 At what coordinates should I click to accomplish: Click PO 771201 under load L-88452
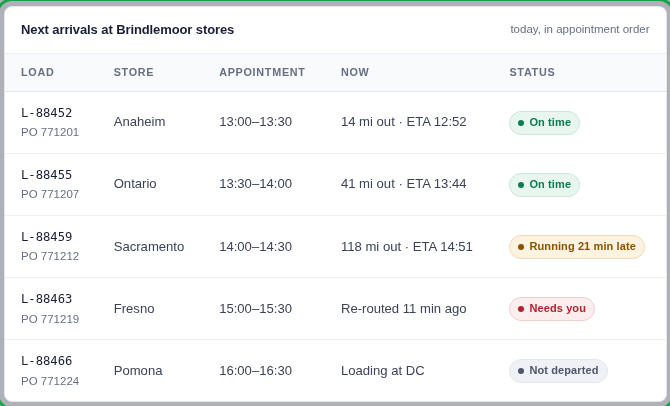coord(50,132)
